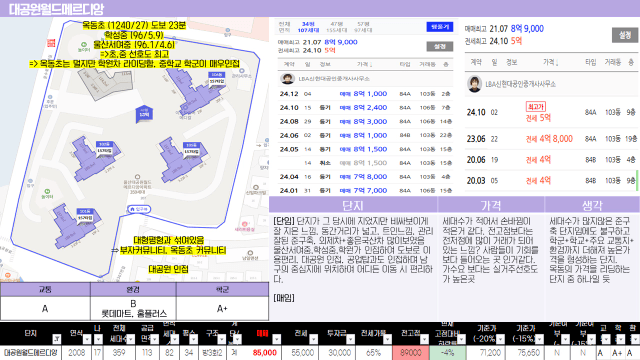Open the red 매매 column filter dropdown

point(276,339)
